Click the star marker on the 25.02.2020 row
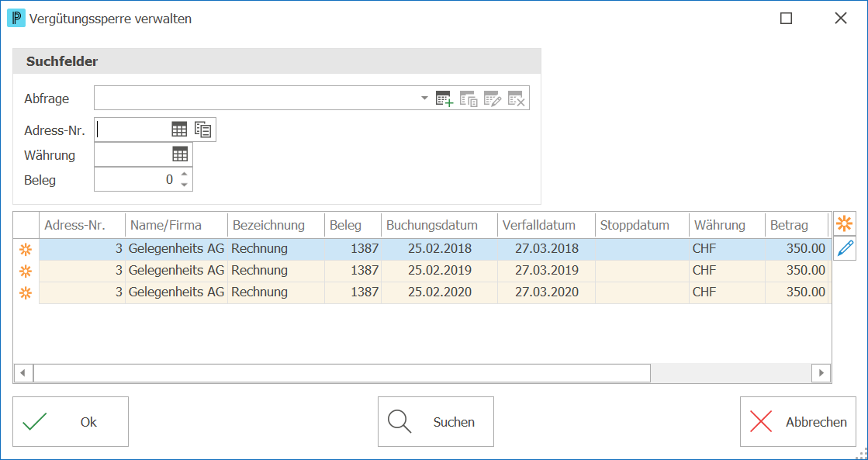The image size is (868, 460). pyautogui.click(x=26, y=292)
